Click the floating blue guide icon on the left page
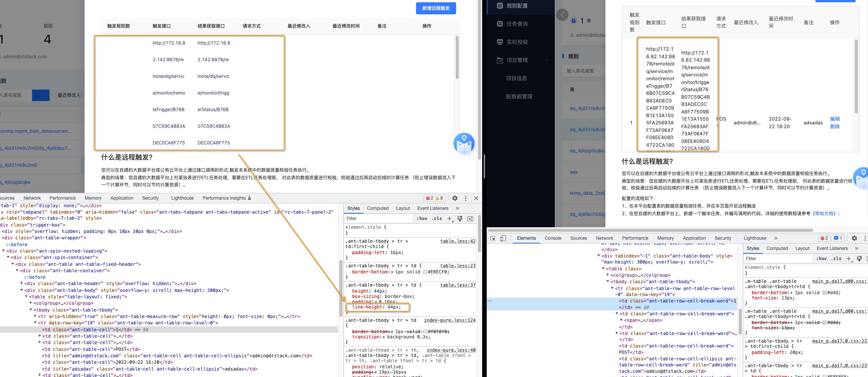Screen dimensions: 868x377 (x=464, y=143)
